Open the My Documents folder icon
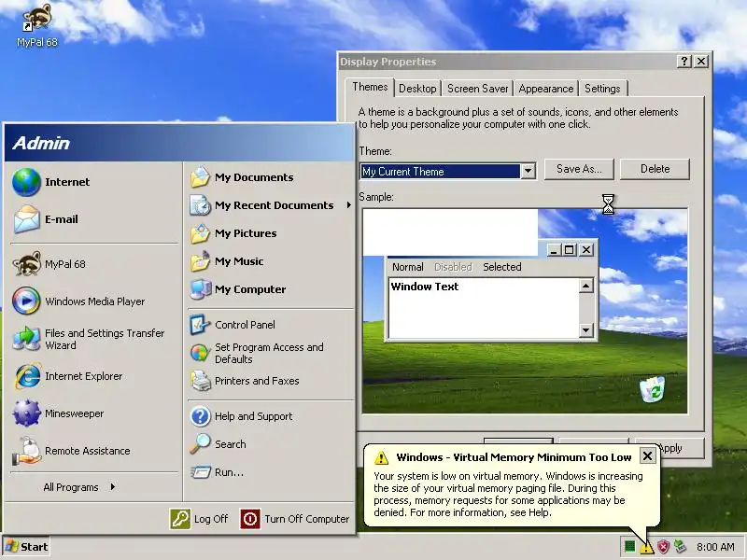The image size is (747, 560). coord(200,177)
